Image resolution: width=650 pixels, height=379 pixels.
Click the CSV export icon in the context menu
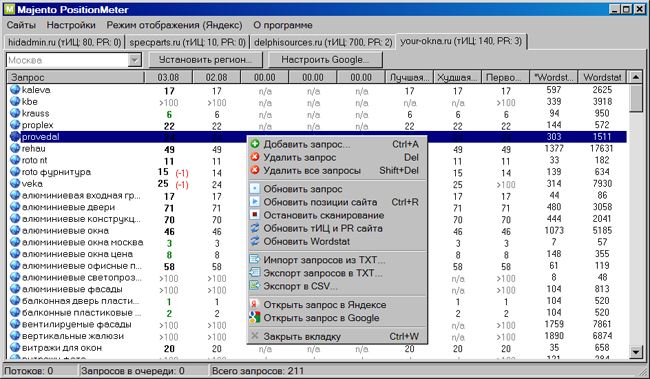click(255, 286)
